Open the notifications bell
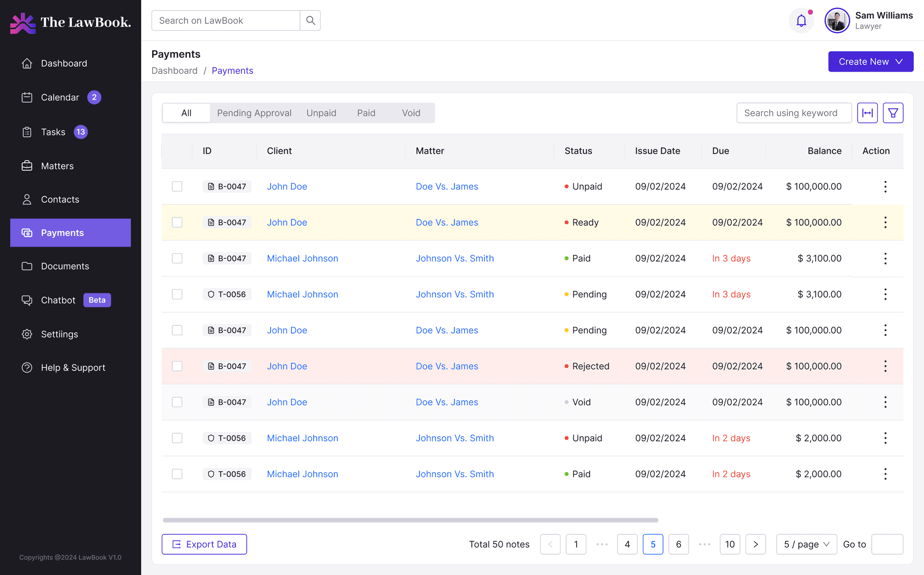 (x=801, y=20)
